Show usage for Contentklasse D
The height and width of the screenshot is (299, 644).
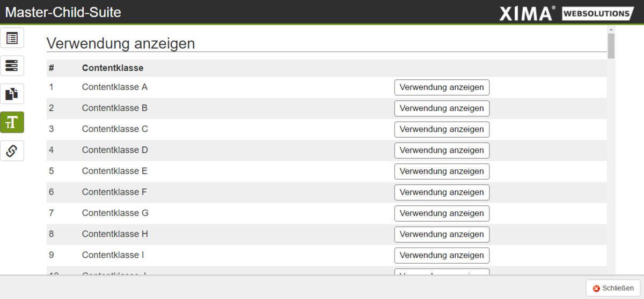point(442,150)
